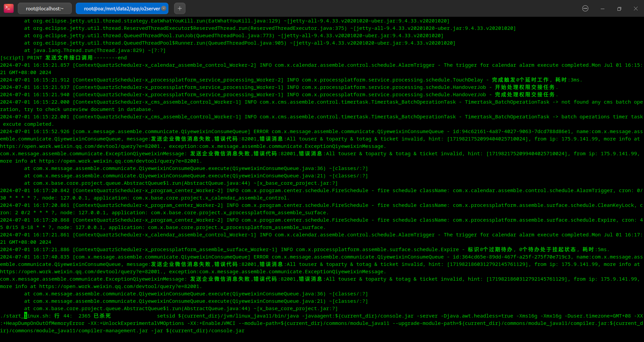644x342 pixels.
Task: Click the "CleanKeyLock" class name
Action: [616, 205]
